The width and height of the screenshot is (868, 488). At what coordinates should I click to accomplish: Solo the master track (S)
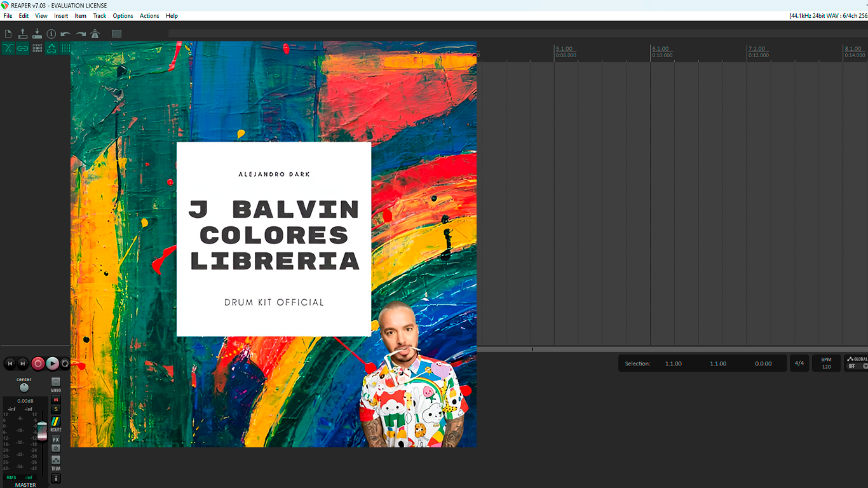56,409
